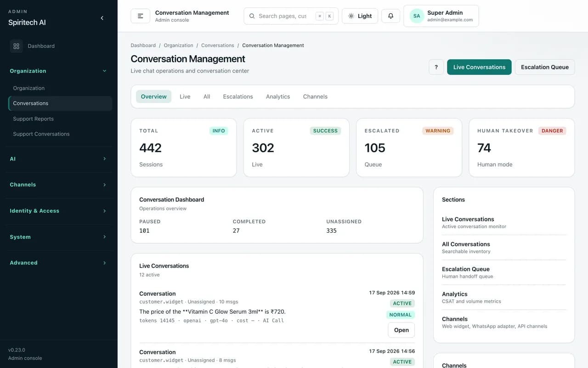This screenshot has height=368, width=588.
Task: Click the sun icon in theme button
Action: pos(351,16)
